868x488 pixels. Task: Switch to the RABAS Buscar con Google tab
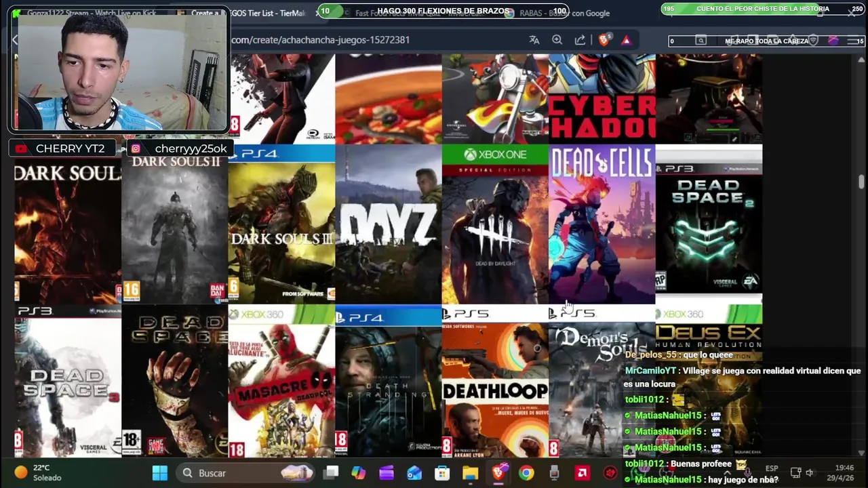(x=565, y=13)
